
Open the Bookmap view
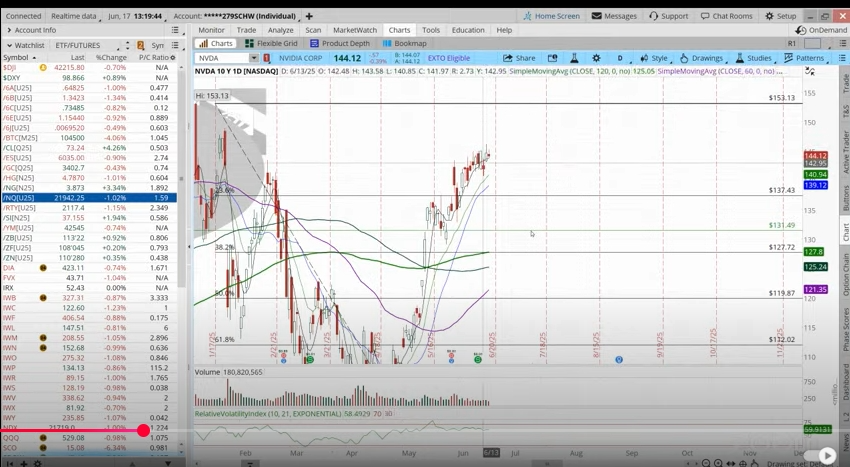click(x=404, y=43)
